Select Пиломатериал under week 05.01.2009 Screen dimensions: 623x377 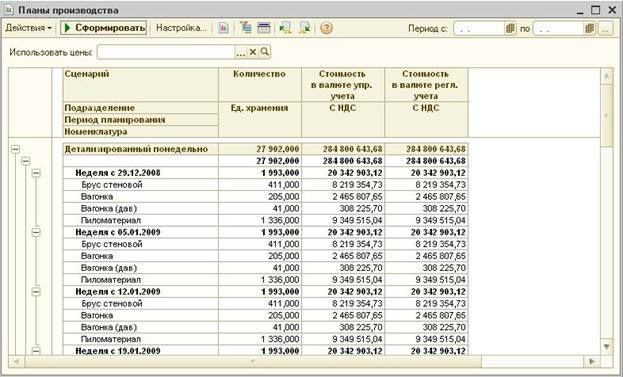[110, 280]
